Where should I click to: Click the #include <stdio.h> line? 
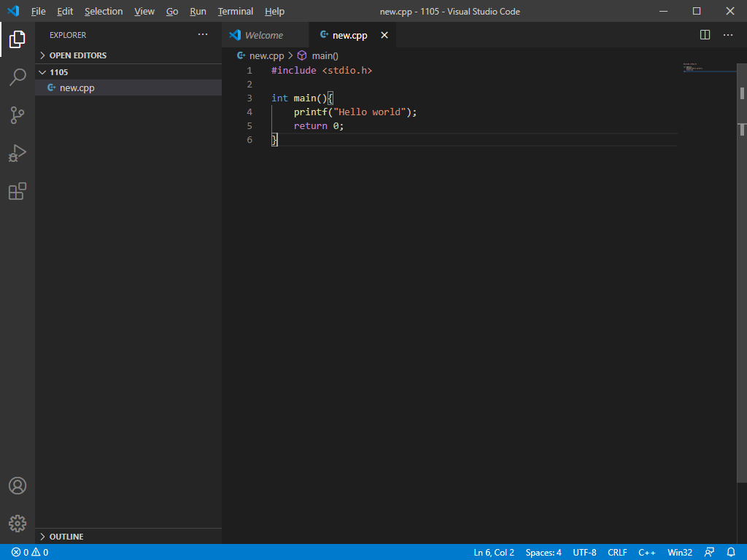(322, 71)
